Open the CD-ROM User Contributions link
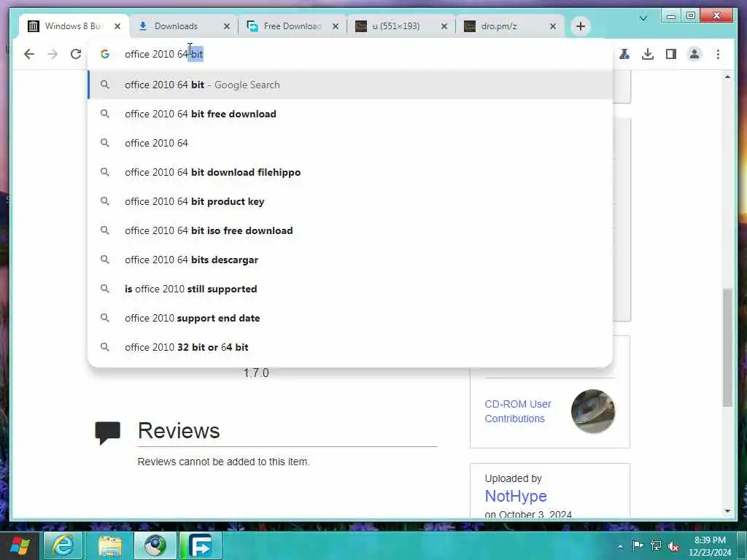The height and width of the screenshot is (560, 747). 518,411
